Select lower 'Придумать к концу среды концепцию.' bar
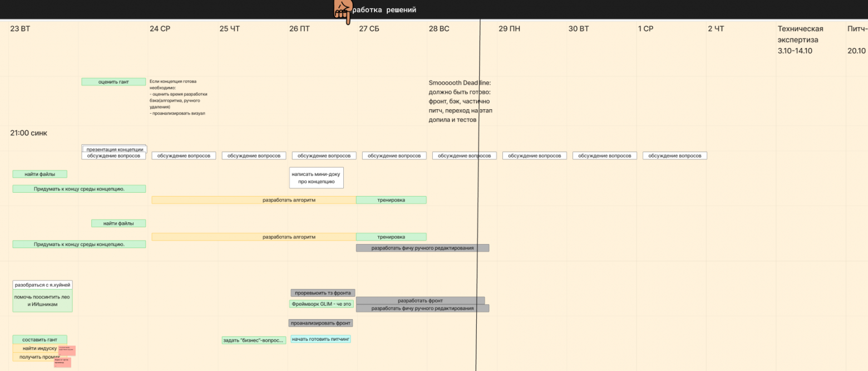This screenshot has height=371, width=868. coord(79,244)
